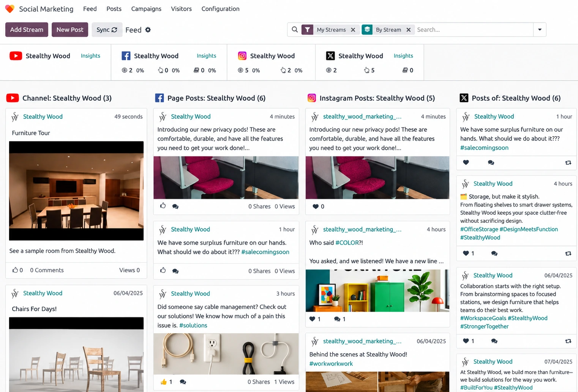Open the Visitors menu
The image size is (578, 392).
[x=181, y=9]
